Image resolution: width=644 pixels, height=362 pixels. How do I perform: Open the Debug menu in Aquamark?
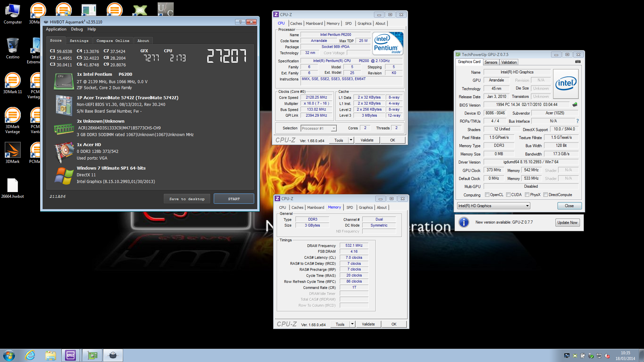pyautogui.click(x=77, y=29)
